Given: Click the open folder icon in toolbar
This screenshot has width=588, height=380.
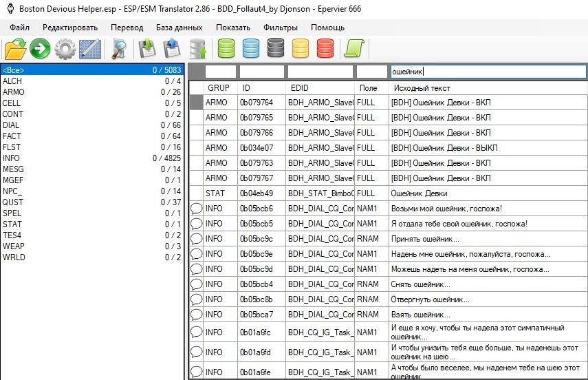Looking at the screenshot, I should pyautogui.click(x=14, y=49).
